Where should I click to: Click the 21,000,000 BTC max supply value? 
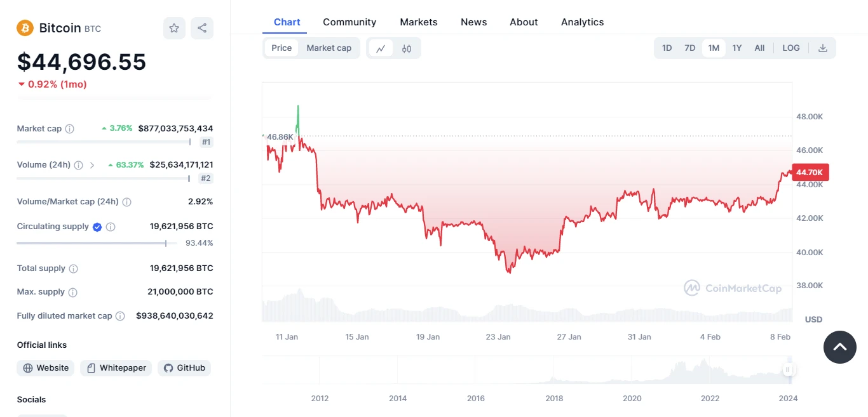click(180, 292)
